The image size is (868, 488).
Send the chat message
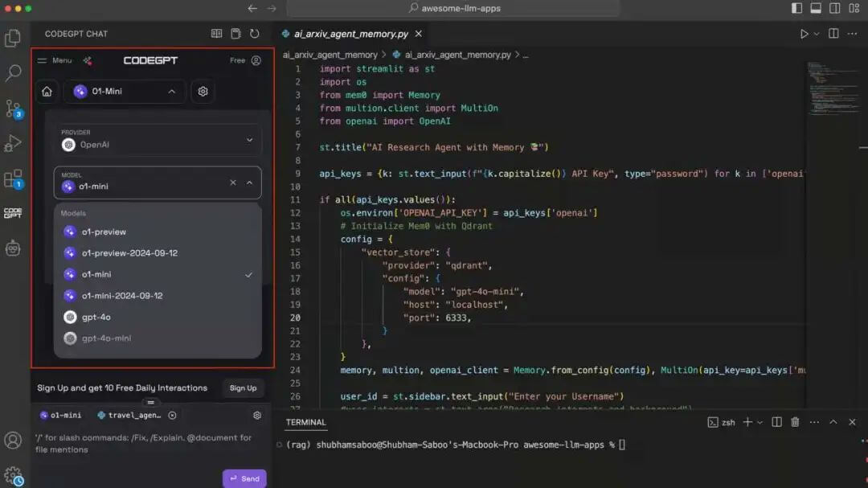[244, 478]
